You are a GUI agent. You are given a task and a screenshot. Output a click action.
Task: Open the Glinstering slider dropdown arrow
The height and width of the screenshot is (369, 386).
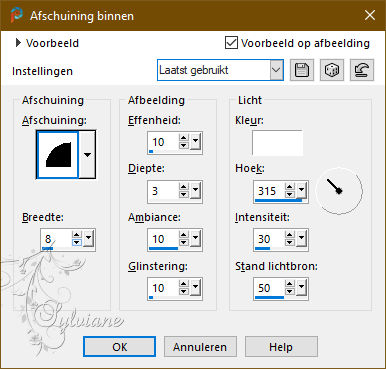click(x=195, y=287)
